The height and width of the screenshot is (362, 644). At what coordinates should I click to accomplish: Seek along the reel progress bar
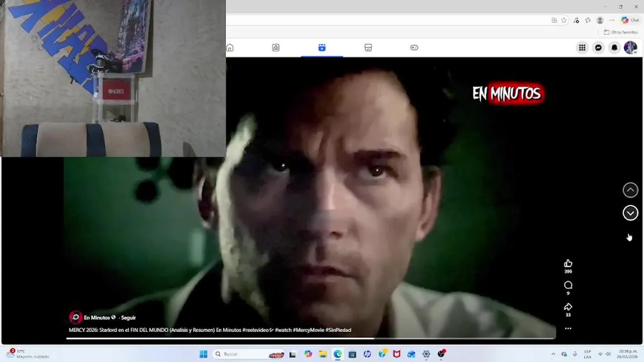(x=311, y=338)
